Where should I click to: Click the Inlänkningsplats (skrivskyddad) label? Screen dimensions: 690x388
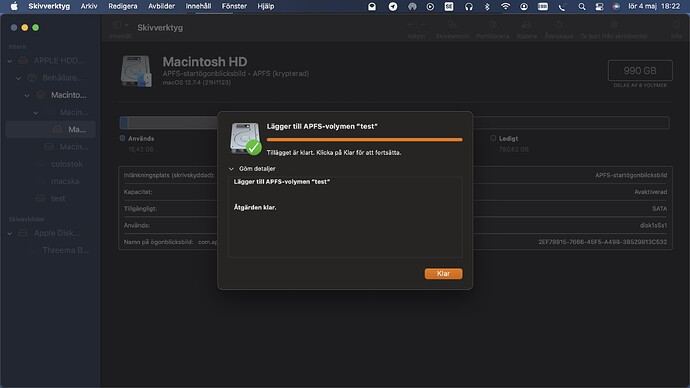click(169, 175)
